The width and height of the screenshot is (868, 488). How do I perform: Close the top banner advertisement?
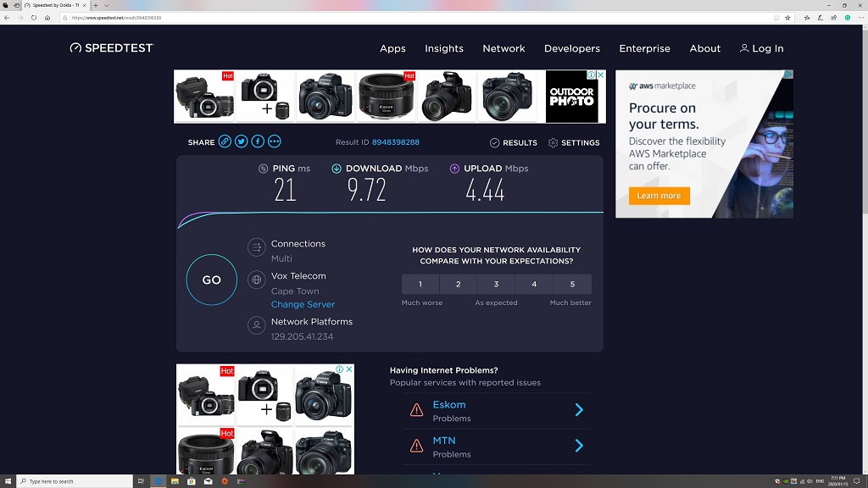point(601,75)
